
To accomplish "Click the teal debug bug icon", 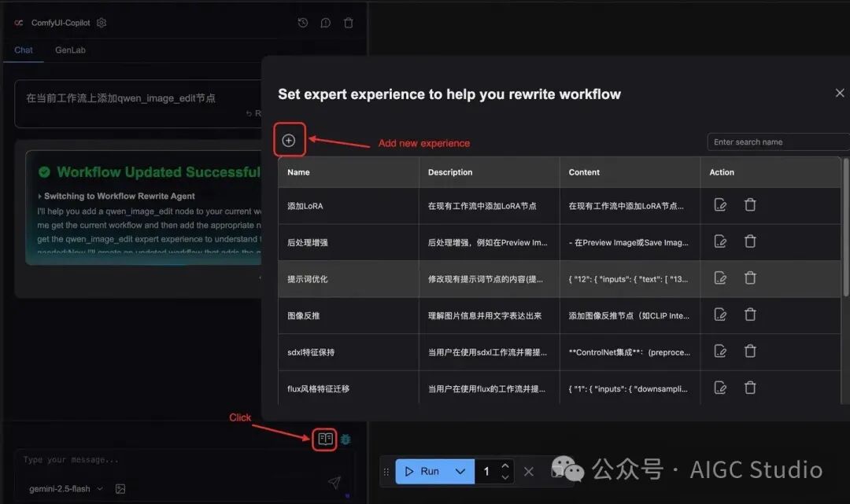I will 345,440.
